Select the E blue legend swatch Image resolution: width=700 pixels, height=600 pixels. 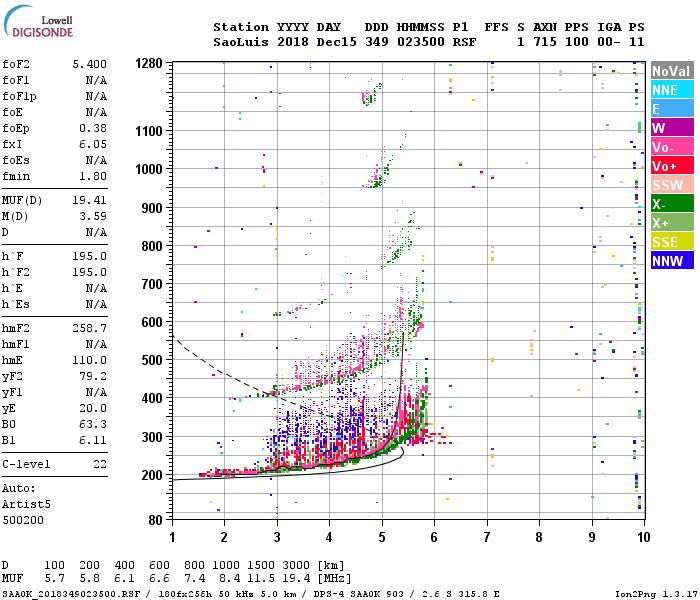pyautogui.click(x=672, y=109)
